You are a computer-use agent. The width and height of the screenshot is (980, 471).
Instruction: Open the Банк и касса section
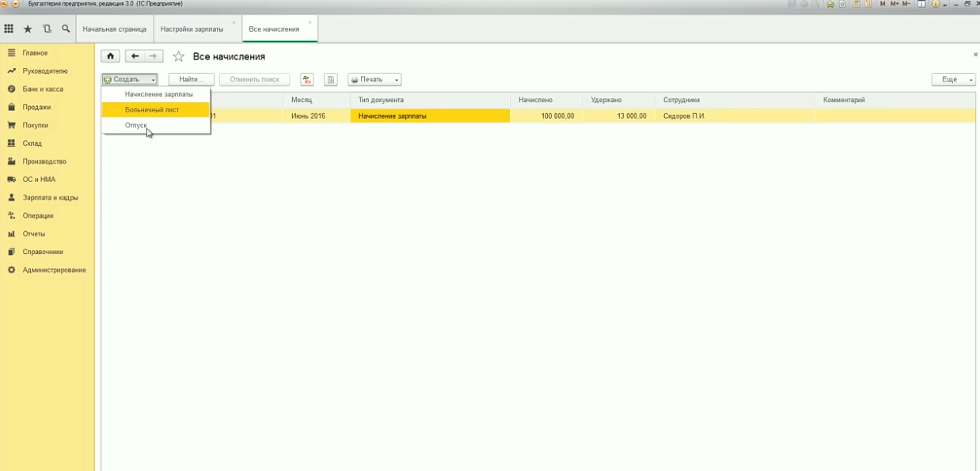coord(47,89)
